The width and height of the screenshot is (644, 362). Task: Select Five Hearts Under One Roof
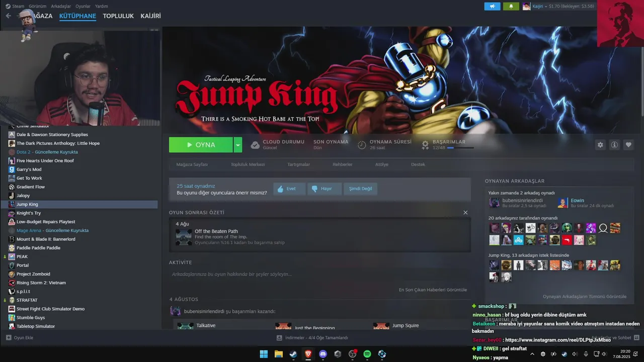click(x=45, y=161)
